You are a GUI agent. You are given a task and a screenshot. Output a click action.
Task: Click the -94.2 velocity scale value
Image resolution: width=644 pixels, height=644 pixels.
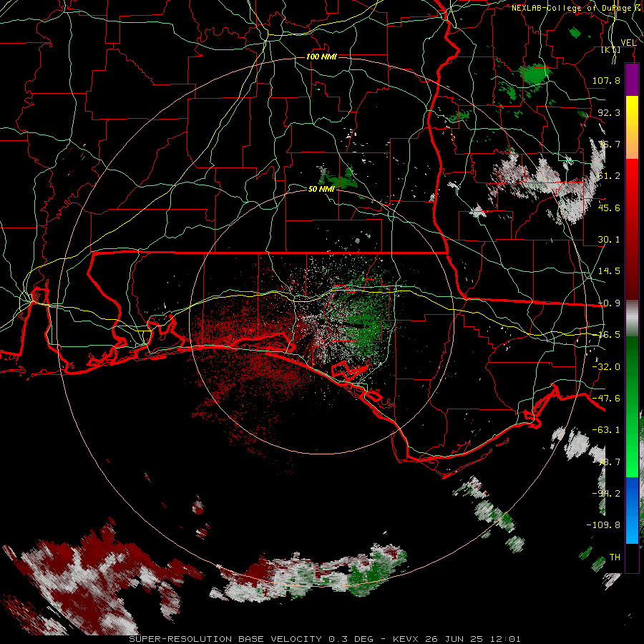606,494
